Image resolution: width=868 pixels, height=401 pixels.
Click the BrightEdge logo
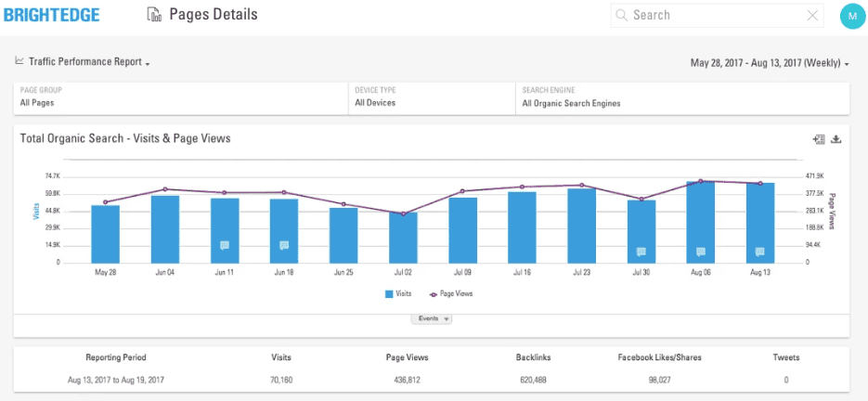[x=51, y=16]
